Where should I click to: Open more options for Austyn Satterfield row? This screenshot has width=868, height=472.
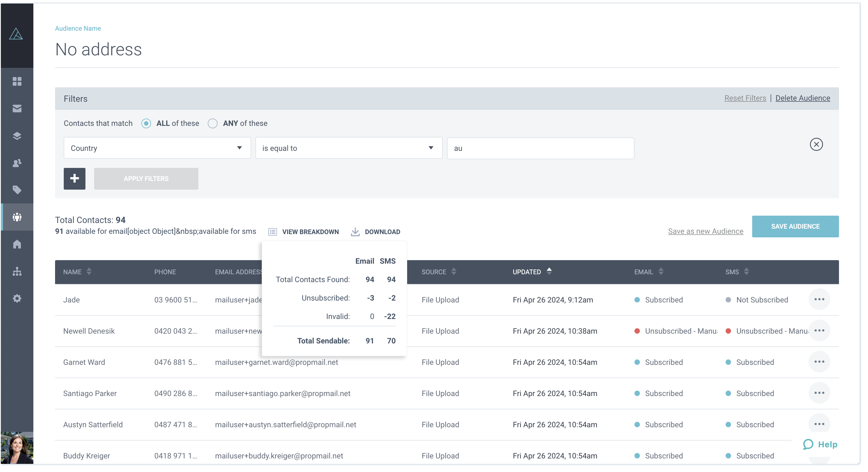[819, 424]
